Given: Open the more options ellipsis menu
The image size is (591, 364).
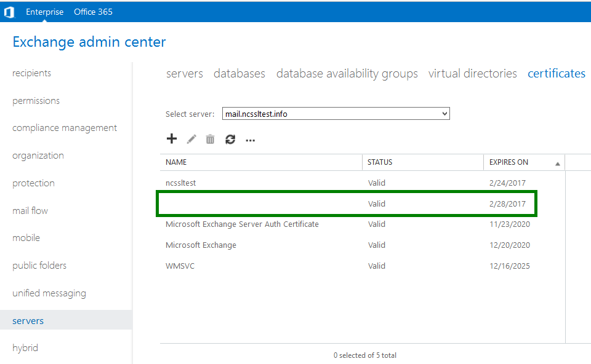Looking at the screenshot, I should coord(251,140).
